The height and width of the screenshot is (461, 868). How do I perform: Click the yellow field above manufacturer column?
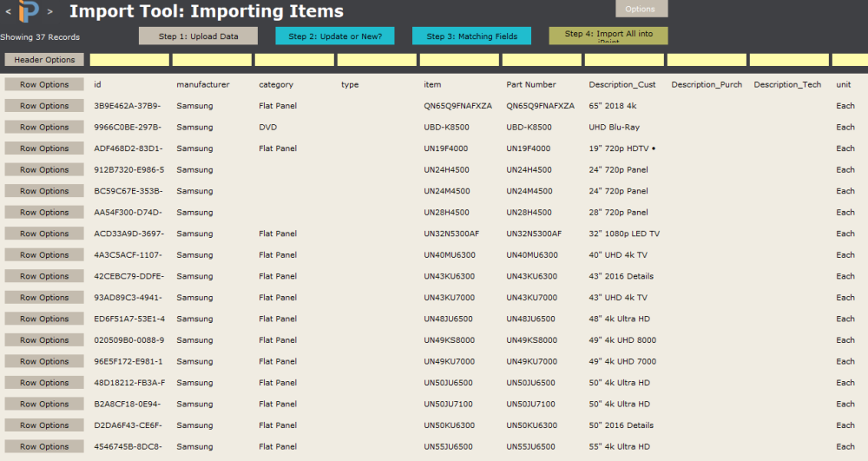tap(212, 60)
